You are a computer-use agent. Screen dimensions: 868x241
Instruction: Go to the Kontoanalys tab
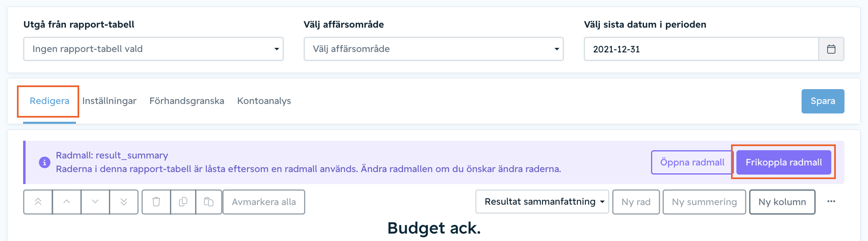(264, 101)
